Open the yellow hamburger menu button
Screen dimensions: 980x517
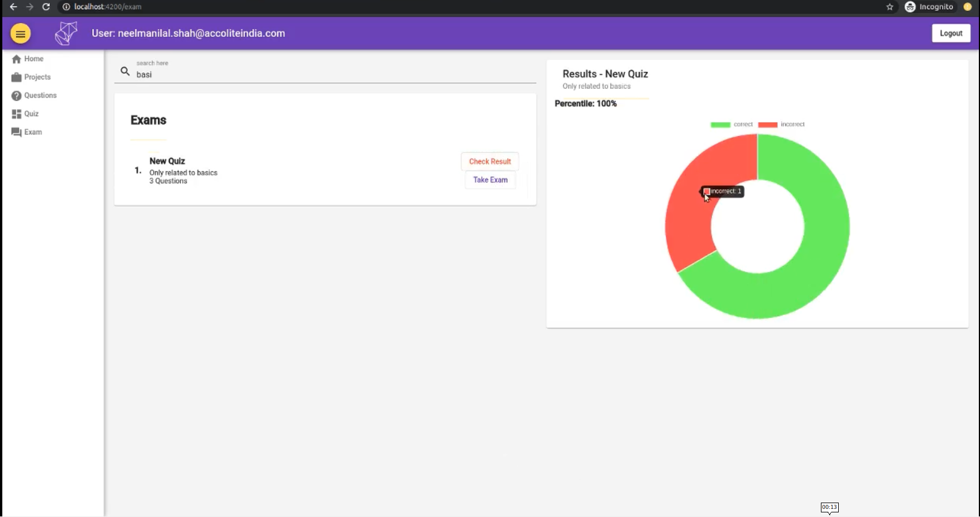tap(20, 33)
